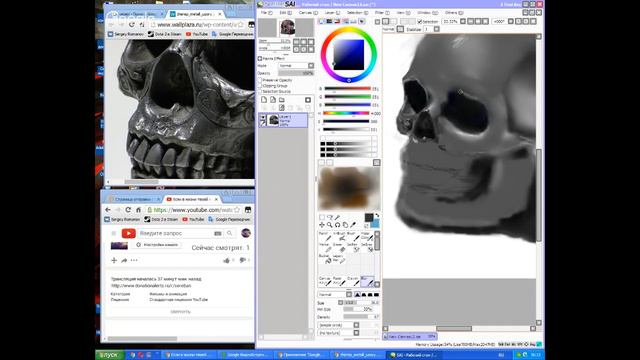Enable Clipping Group checkbox

(x=260, y=86)
